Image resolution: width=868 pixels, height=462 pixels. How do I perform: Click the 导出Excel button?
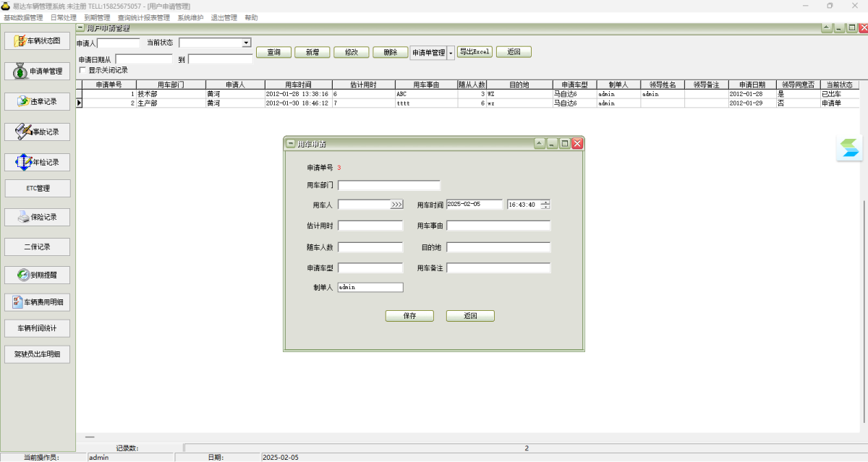pos(475,52)
